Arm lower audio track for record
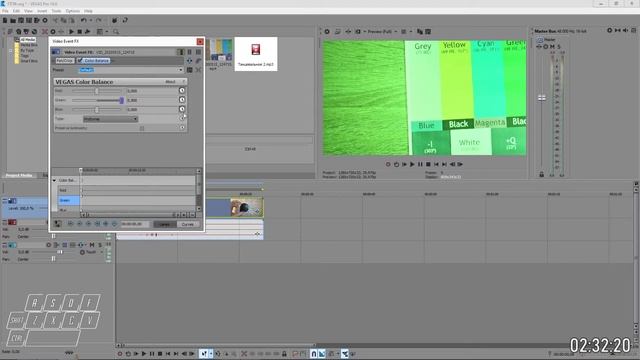 click(49, 245)
